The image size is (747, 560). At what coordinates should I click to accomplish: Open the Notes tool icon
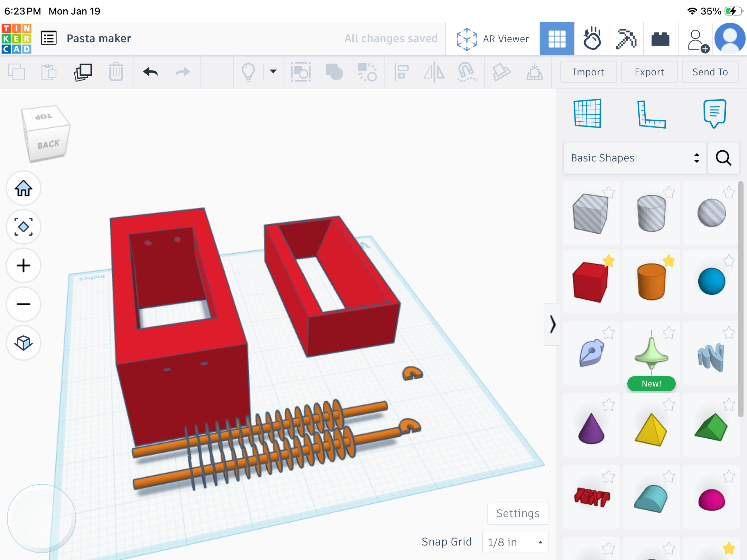(714, 113)
